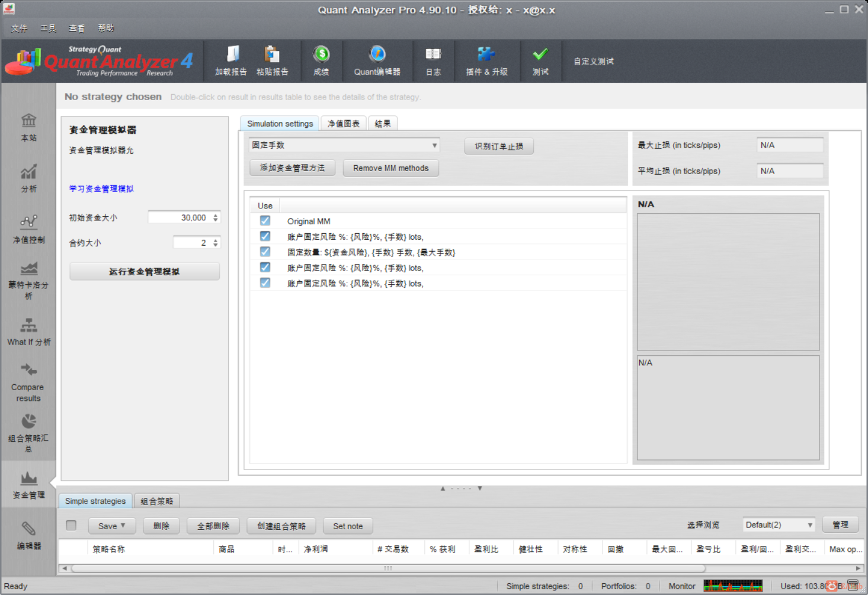
Task: Click the 创建组合策略 button
Action: click(281, 526)
